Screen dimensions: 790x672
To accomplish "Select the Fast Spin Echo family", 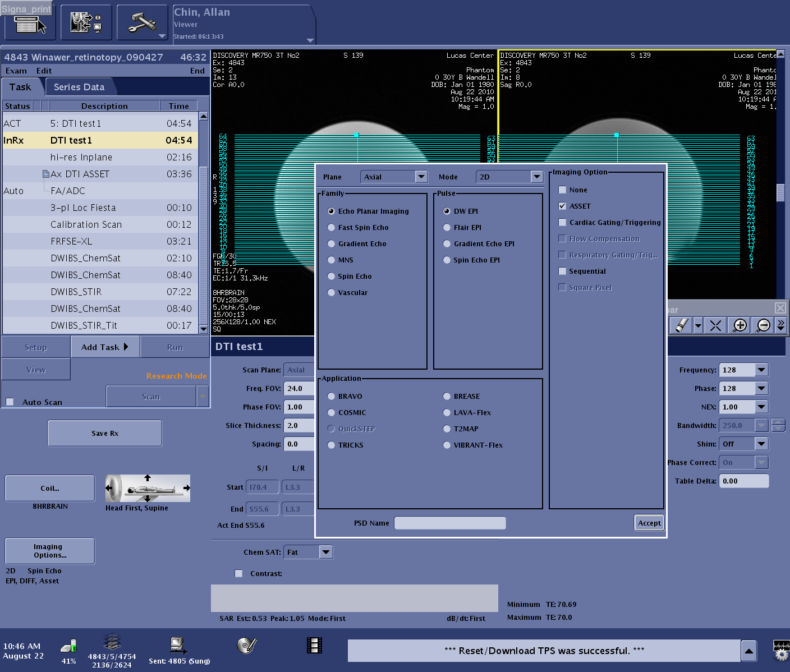I will 332,228.
